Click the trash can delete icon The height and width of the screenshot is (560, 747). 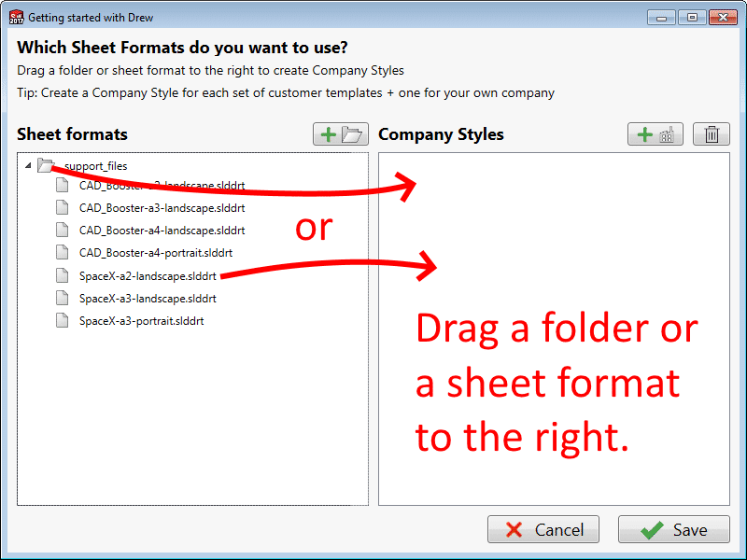point(711,133)
